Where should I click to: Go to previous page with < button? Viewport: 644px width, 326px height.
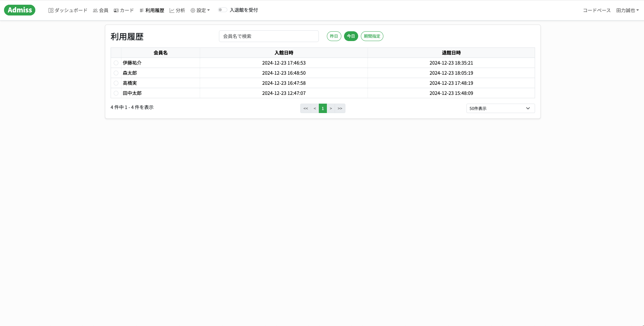[315, 108]
